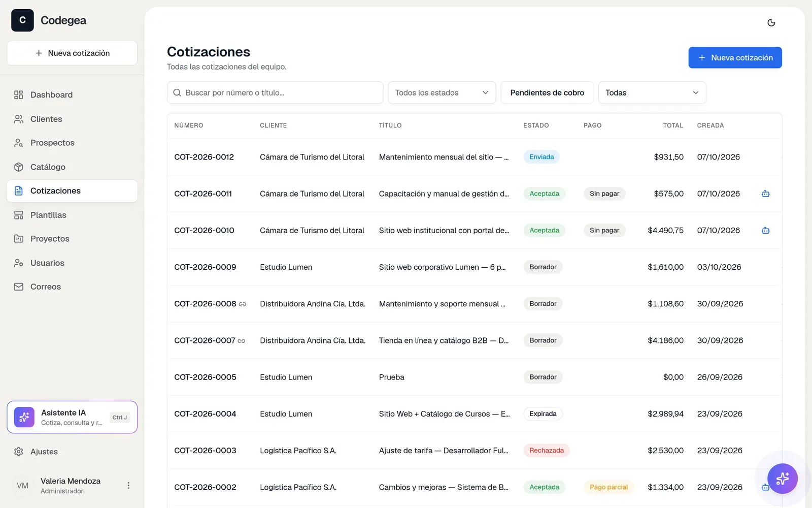The height and width of the screenshot is (508, 812).
Task: Click robot icon on COT-2026-0010 row
Action: coord(765,230)
